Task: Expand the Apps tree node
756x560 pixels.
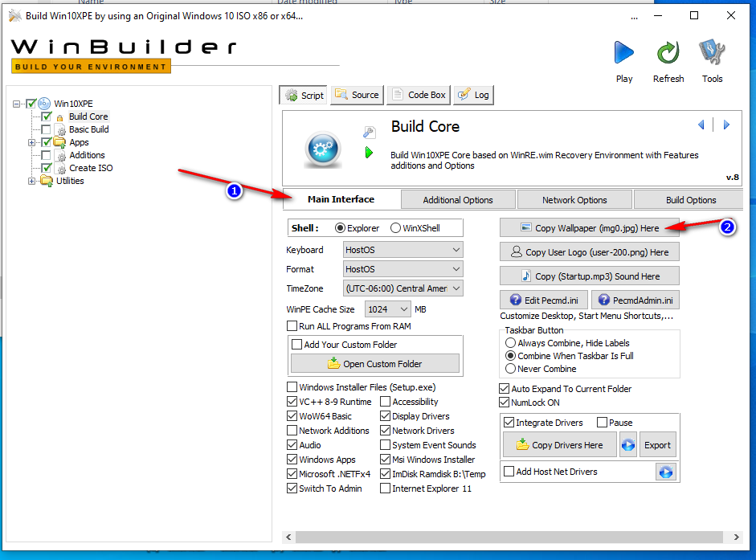Action: 32,143
